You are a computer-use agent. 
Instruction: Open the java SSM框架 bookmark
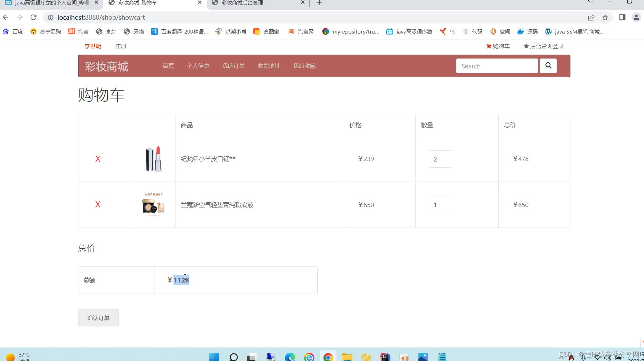574,31
